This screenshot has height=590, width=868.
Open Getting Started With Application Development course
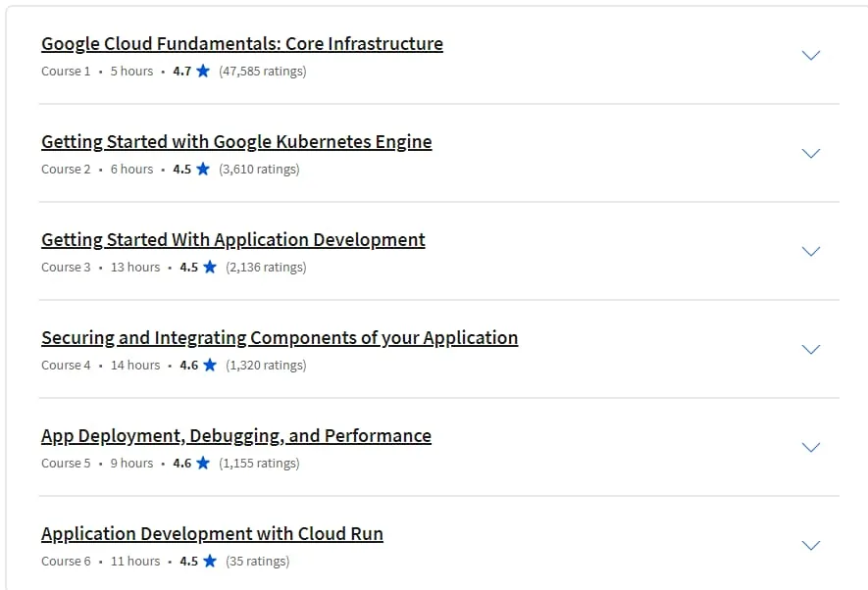tap(233, 240)
